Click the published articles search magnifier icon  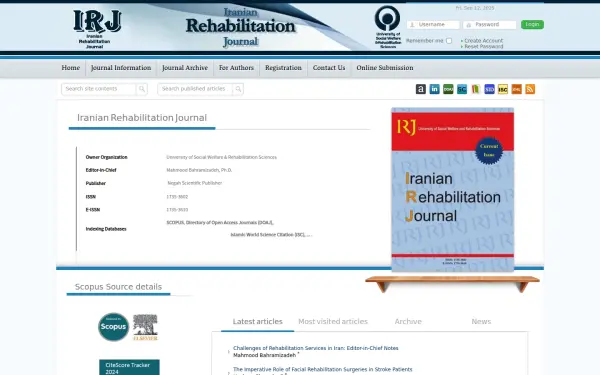(x=238, y=89)
